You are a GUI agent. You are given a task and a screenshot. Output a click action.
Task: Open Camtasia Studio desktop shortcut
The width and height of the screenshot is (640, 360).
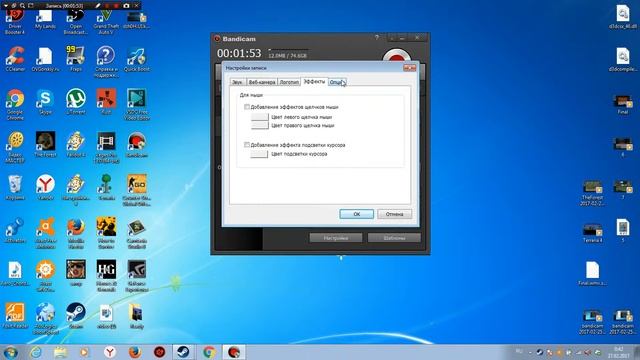pyautogui.click(x=137, y=233)
